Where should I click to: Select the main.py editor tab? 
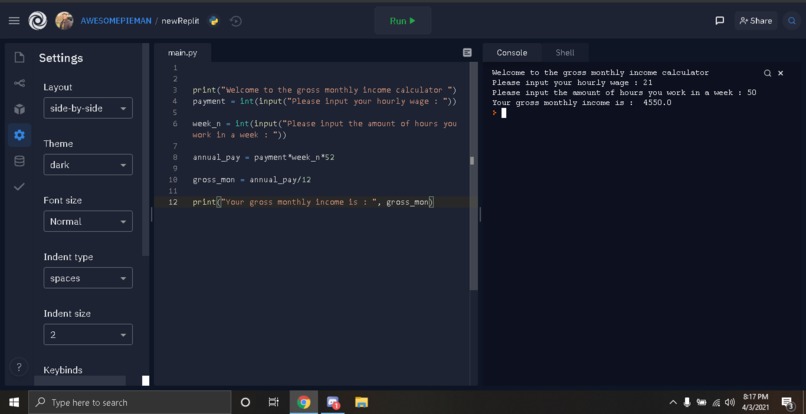[x=182, y=52]
